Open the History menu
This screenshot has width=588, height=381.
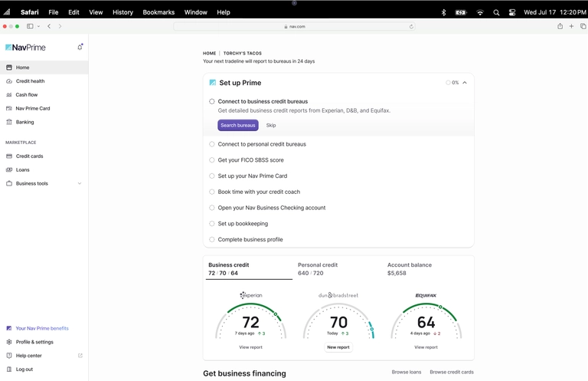click(x=122, y=12)
